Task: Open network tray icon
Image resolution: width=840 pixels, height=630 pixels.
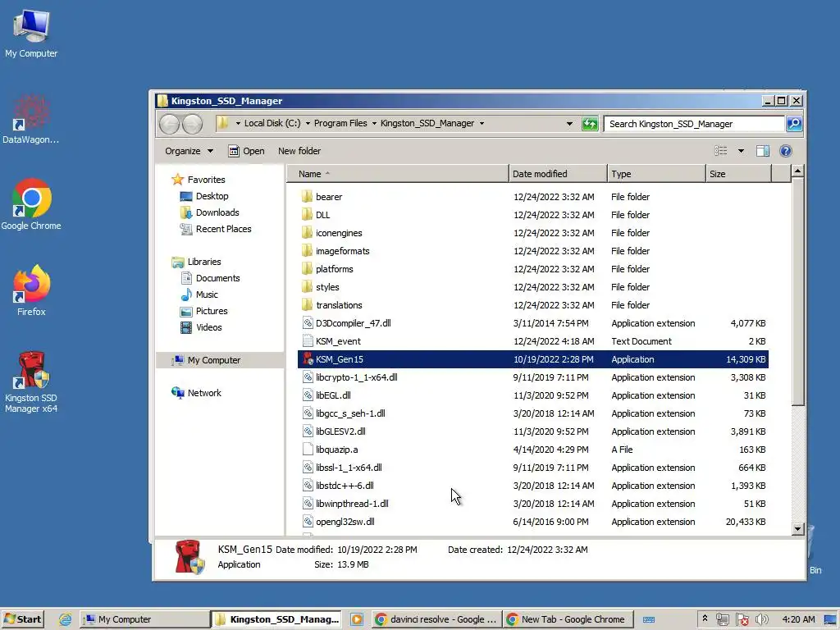Action: (x=722, y=619)
